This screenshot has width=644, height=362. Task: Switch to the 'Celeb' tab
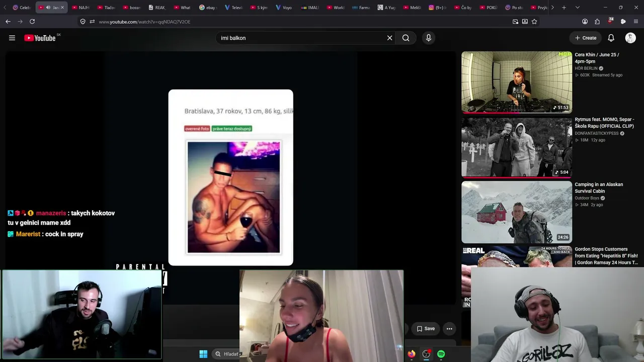pyautogui.click(x=22, y=8)
